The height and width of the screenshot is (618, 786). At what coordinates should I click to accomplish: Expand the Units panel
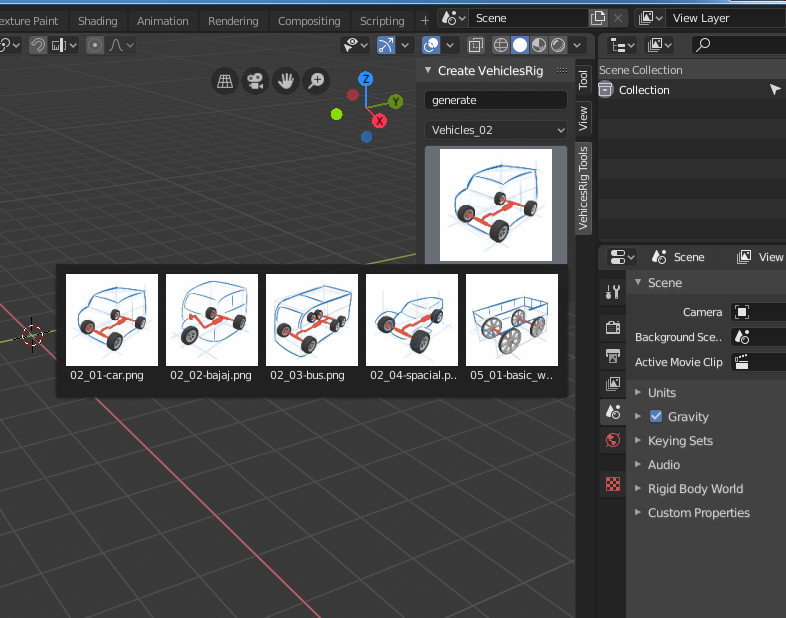click(661, 392)
